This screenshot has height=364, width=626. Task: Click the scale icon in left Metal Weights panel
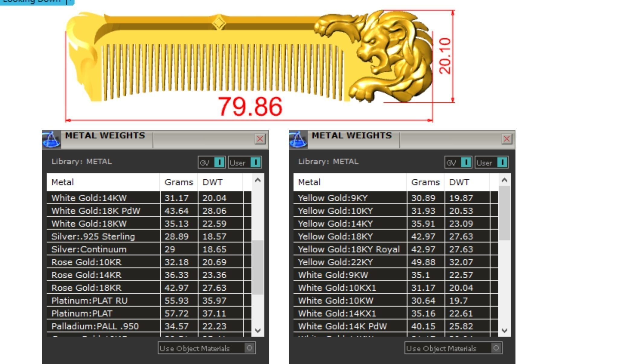[x=51, y=139]
